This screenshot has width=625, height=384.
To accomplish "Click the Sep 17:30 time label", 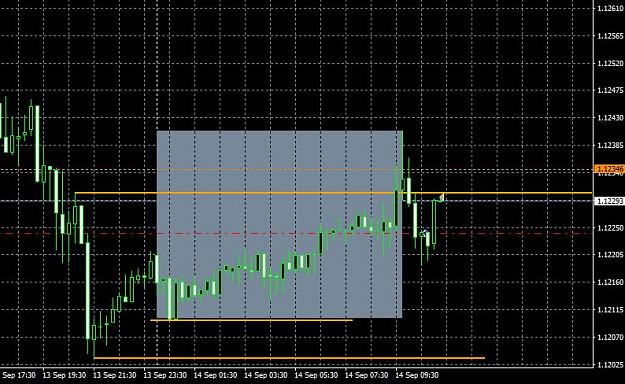I will (19, 375).
